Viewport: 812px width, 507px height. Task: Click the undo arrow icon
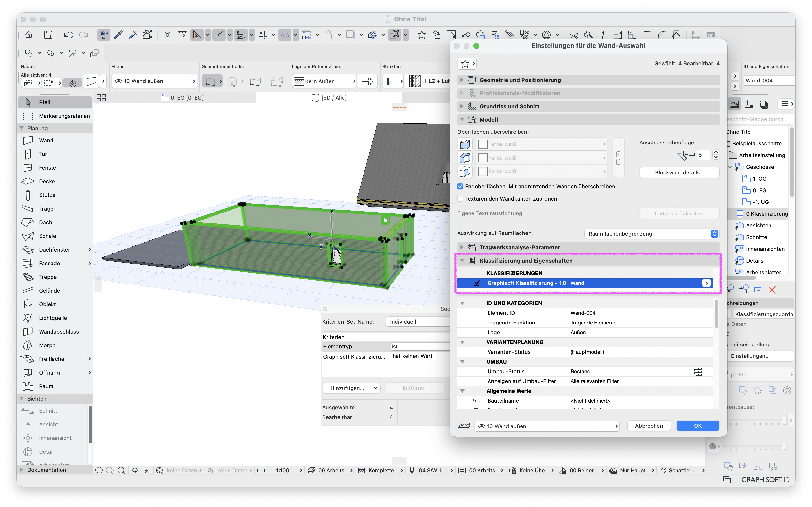click(68, 35)
